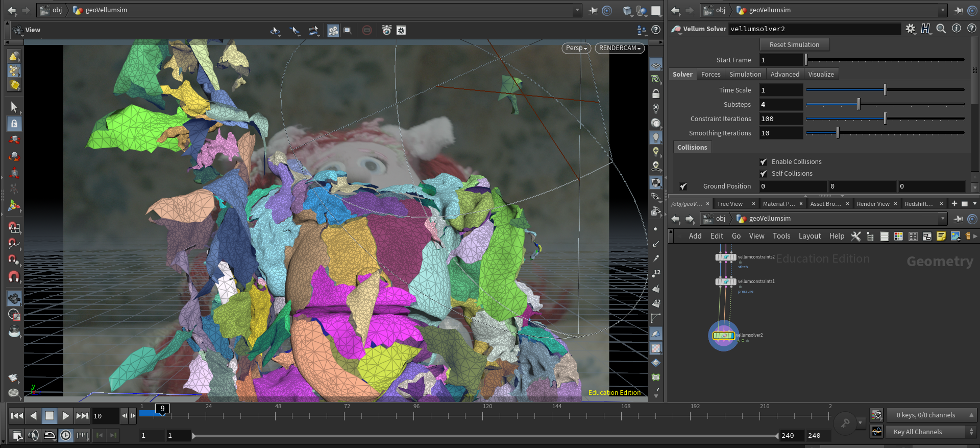Click the parameter search magnifier icon
The image size is (980, 448).
[x=941, y=29]
